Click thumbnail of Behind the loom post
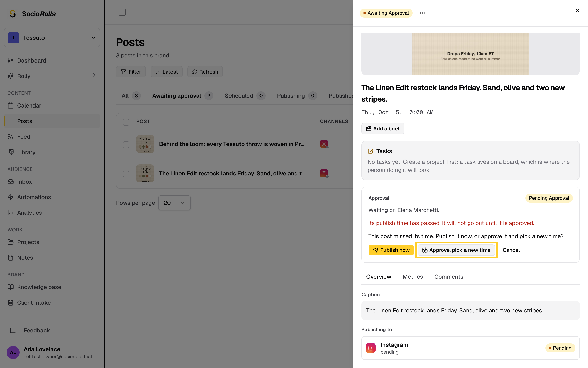Image resolution: width=588 pixels, height=368 pixels. [145, 144]
